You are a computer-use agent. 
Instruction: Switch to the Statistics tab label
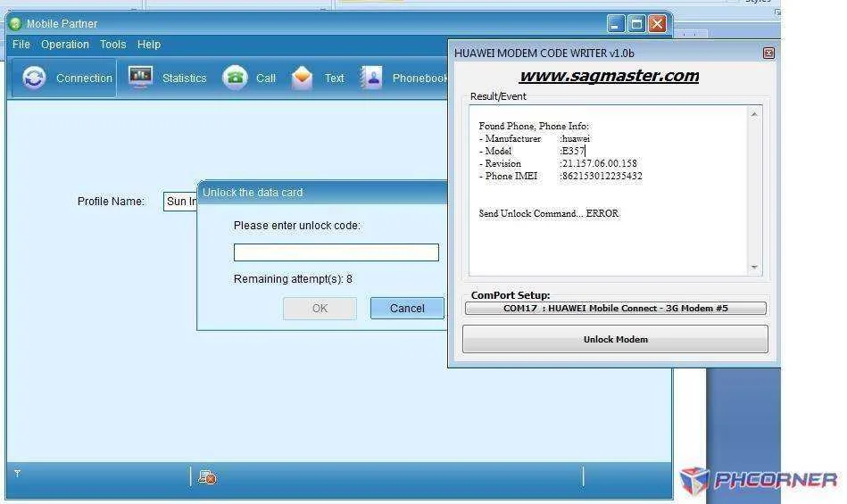(184, 78)
